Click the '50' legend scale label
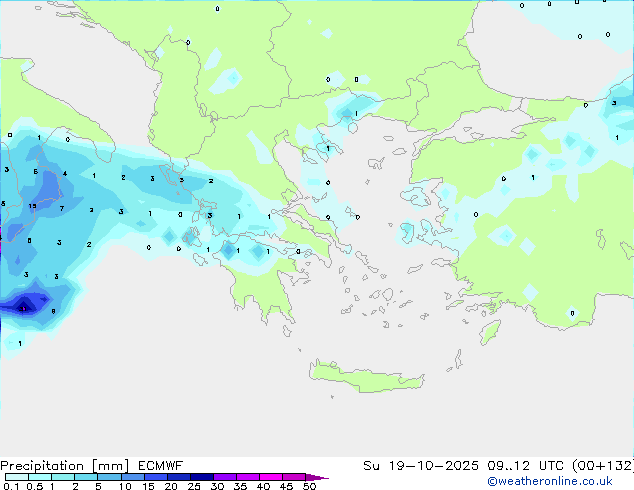Viewport: 634px width, 490px height. coord(309,486)
